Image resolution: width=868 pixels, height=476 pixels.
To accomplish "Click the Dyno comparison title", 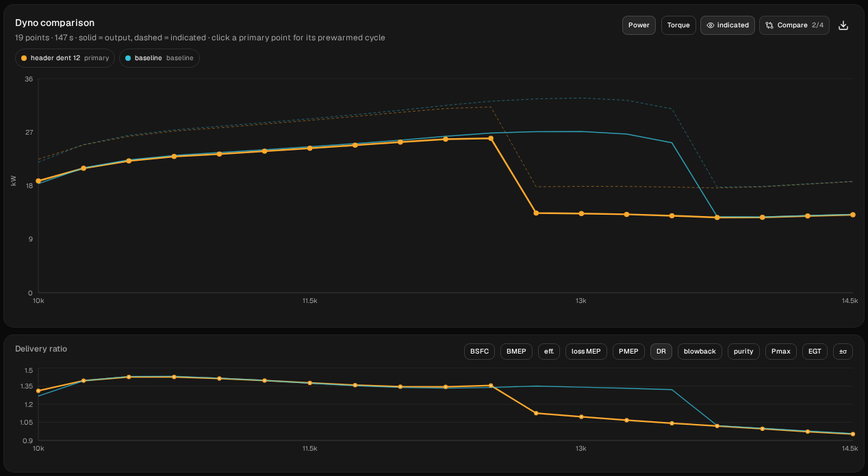I will coord(55,23).
